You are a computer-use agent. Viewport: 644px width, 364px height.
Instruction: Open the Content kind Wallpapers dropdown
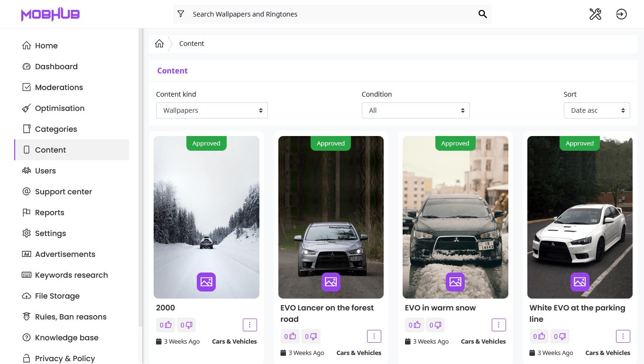[212, 110]
